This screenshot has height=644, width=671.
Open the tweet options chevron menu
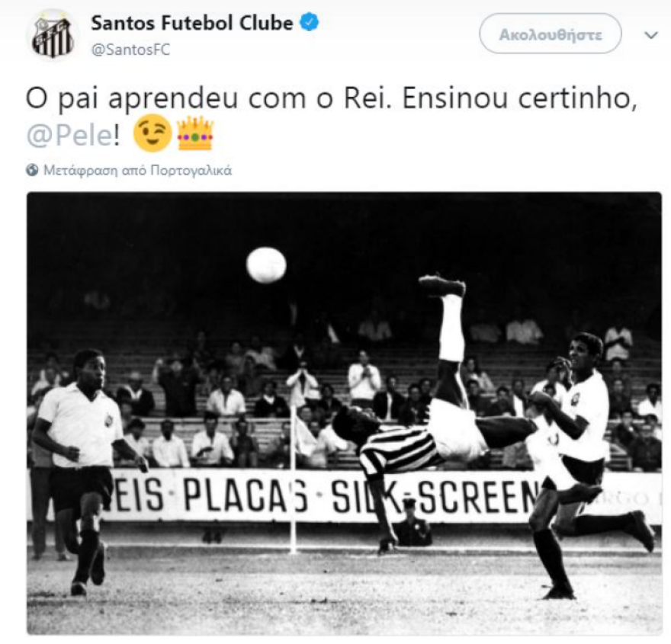pyautogui.click(x=651, y=34)
